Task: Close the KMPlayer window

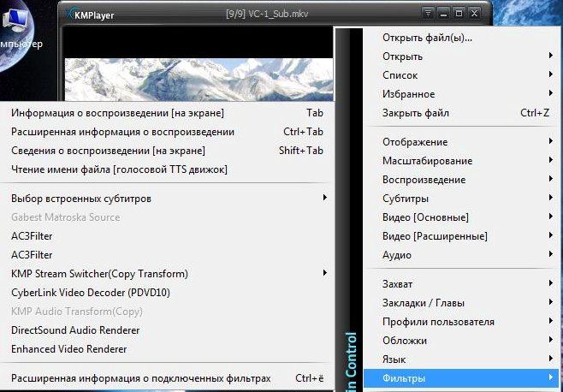Action: (474, 14)
